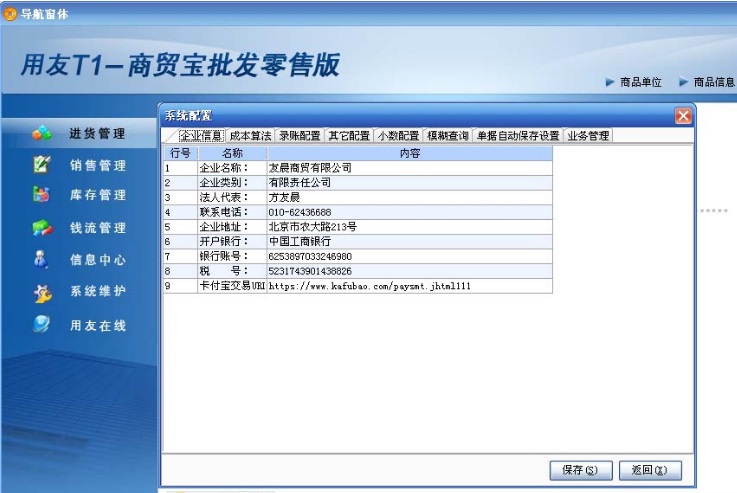Open 钱流管理 sidebar menu
This screenshot has width=737, height=493.
[x=98, y=228]
